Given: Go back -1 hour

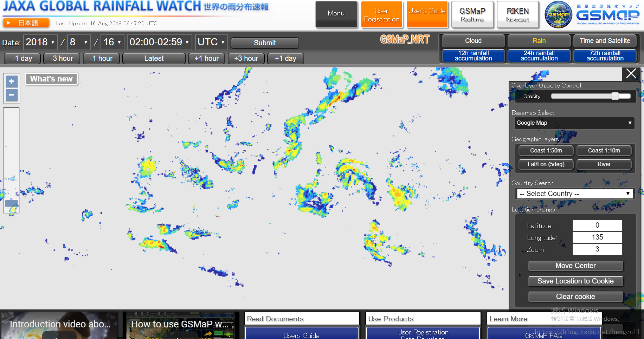Looking at the screenshot, I should point(101,58).
